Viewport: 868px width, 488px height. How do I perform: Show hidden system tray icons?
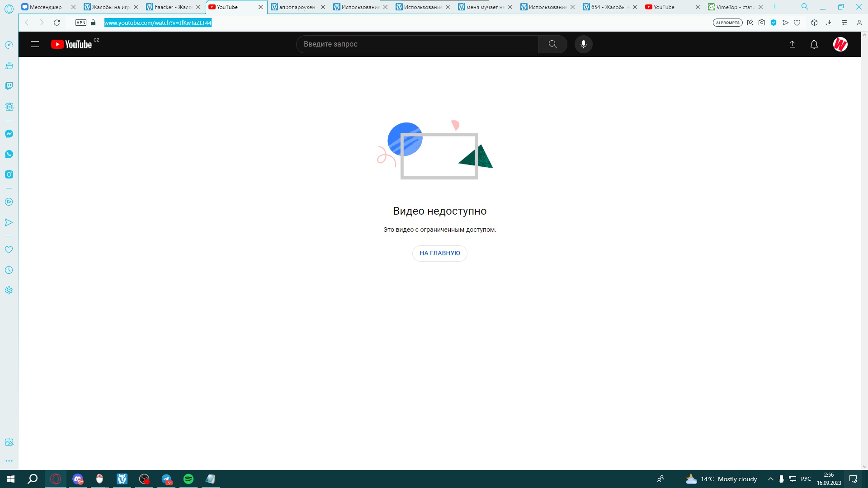click(x=771, y=479)
